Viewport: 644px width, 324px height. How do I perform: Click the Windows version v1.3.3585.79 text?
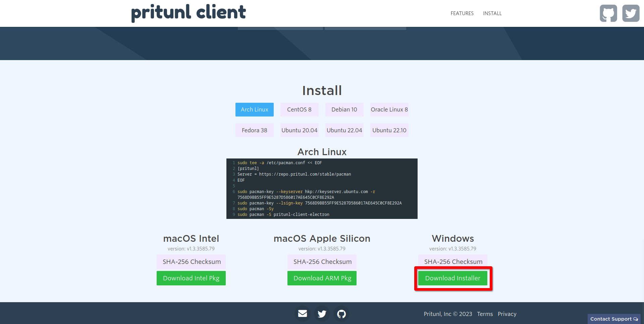(453, 249)
